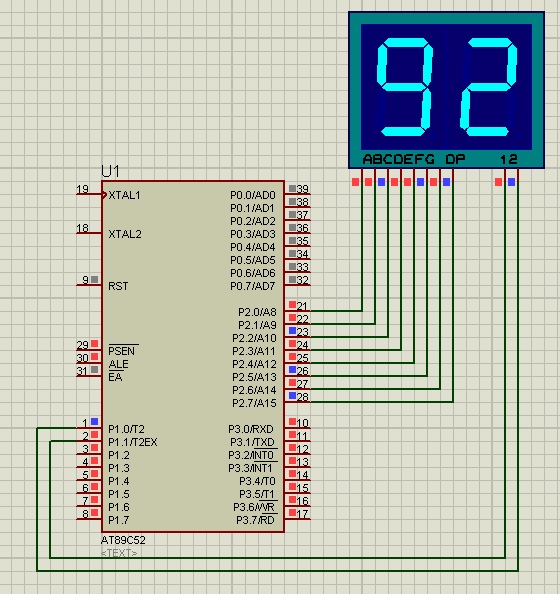Click the PSEN pin 29 red indicator
Screen dimensions: 560x594
point(94,344)
